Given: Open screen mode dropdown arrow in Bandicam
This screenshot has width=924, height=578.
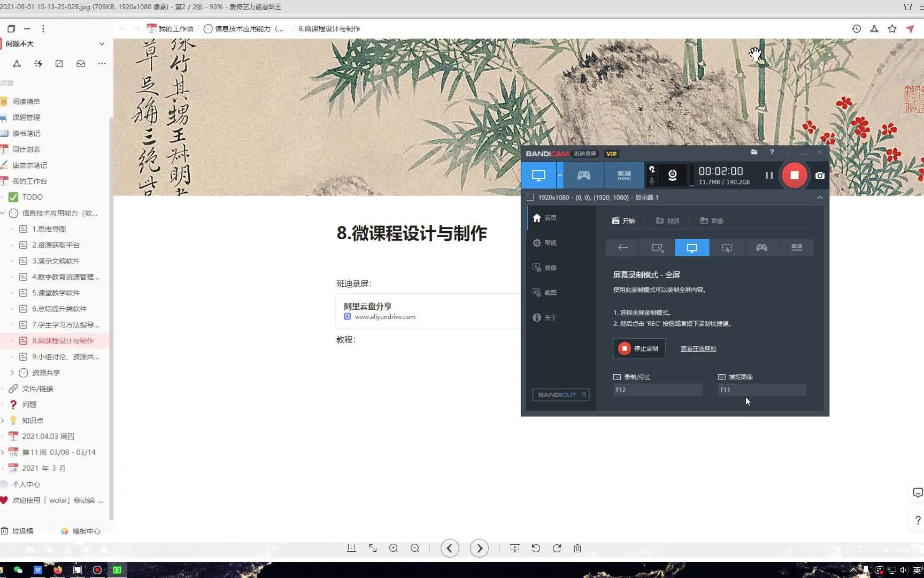Looking at the screenshot, I should 560,175.
